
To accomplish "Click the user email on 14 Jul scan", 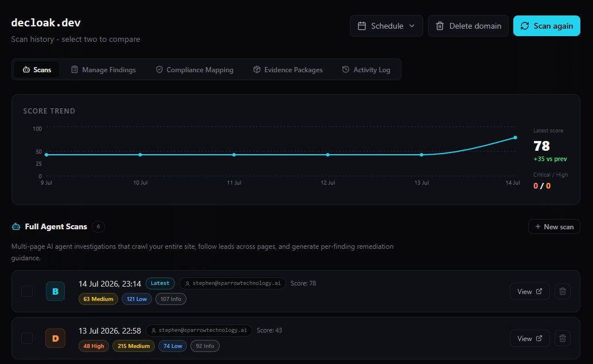I will 233,283.
